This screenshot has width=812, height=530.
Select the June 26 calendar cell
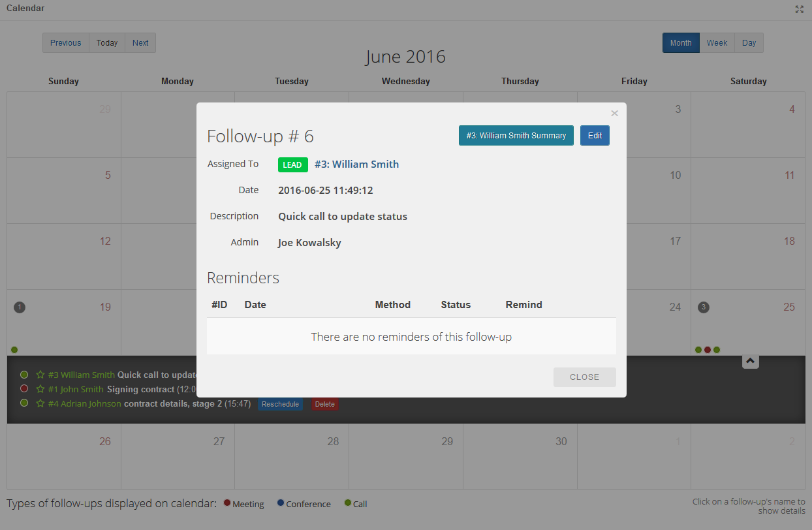tap(64, 456)
